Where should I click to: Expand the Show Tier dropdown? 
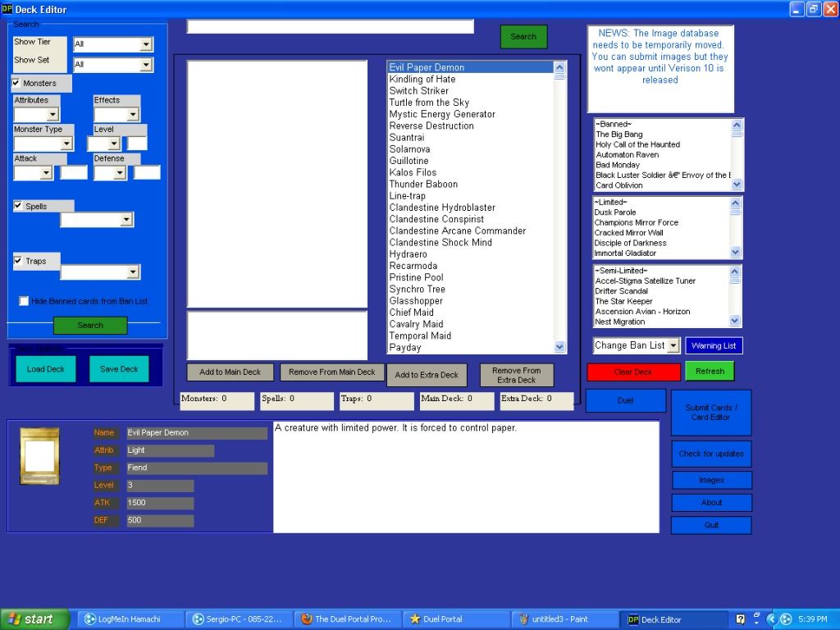pos(146,44)
